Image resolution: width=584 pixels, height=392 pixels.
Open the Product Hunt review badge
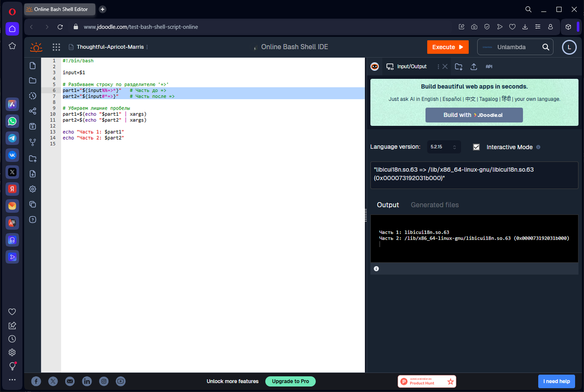click(x=427, y=381)
